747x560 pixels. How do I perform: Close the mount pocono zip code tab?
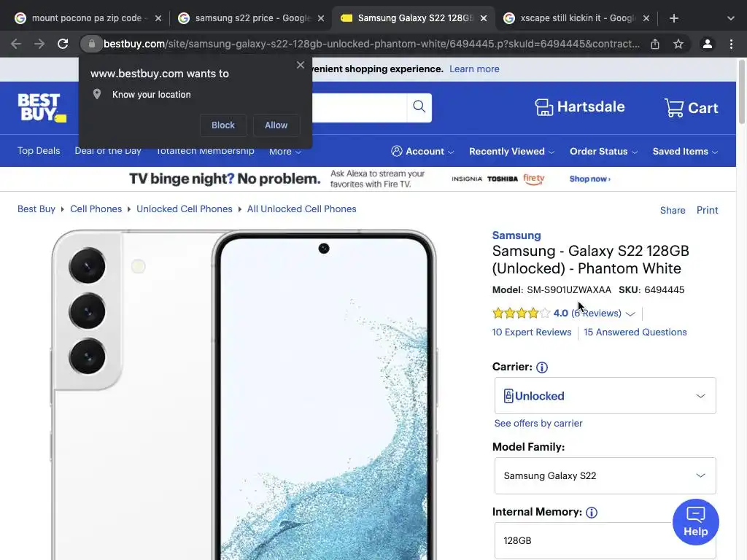[x=158, y=18]
